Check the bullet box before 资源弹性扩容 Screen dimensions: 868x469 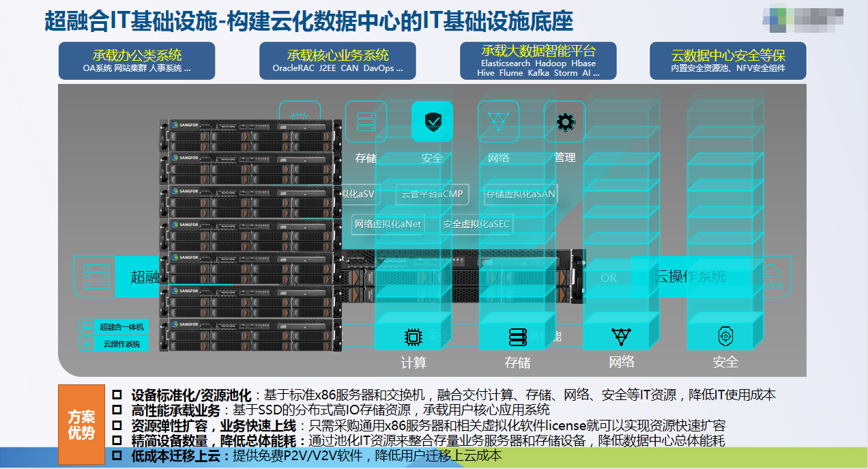pos(117,425)
